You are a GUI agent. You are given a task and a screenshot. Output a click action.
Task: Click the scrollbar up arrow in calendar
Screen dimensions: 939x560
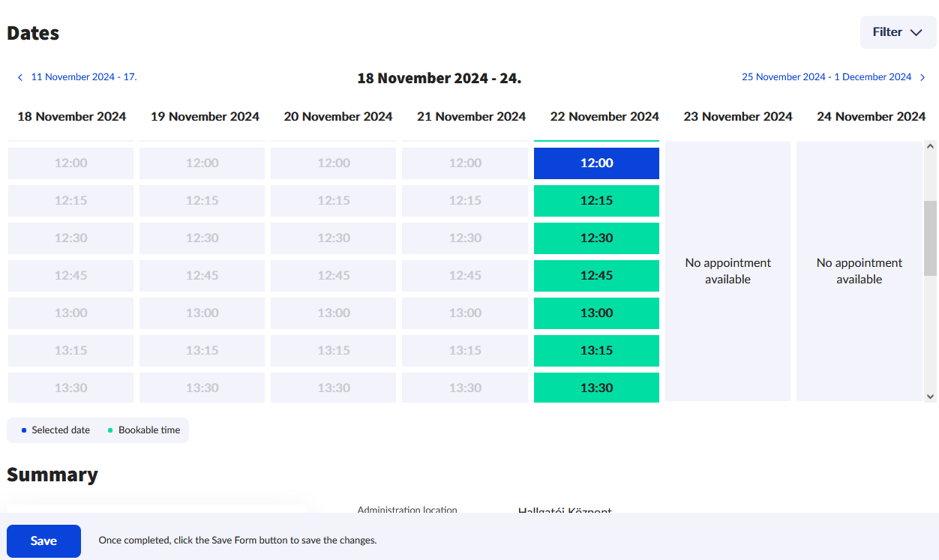(930, 147)
